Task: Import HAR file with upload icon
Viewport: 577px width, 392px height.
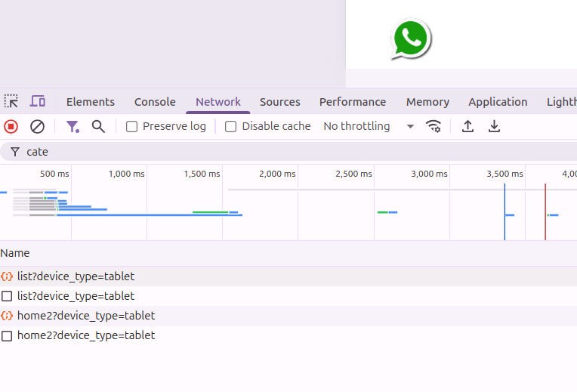Action: coord(467,126)
